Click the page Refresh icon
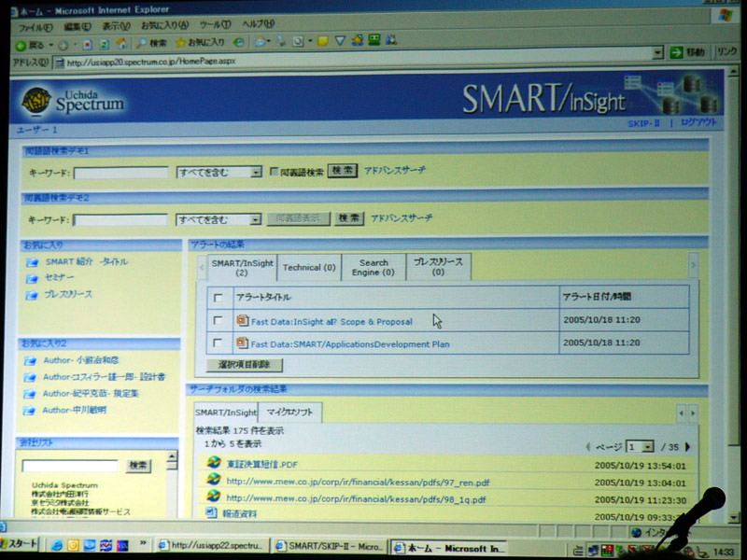747x560 pixels. 105,45
